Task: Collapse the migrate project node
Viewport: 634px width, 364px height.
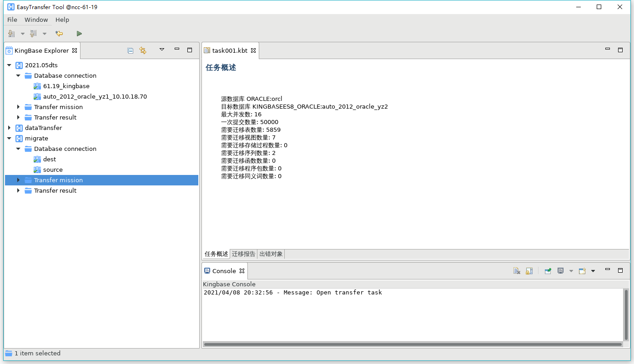Action: click(x=9, y=139)
